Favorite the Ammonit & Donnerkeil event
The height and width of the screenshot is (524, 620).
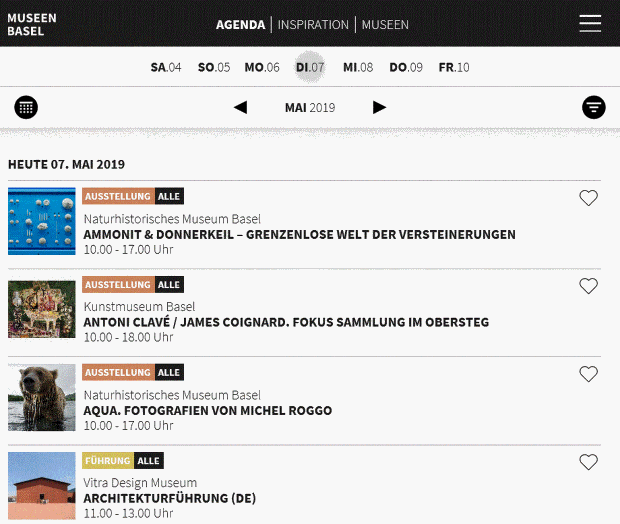(x=588, y=198)
